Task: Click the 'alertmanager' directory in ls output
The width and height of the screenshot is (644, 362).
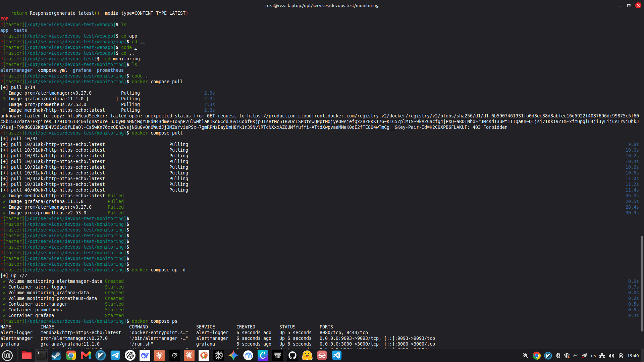Action: coord(16,70)
